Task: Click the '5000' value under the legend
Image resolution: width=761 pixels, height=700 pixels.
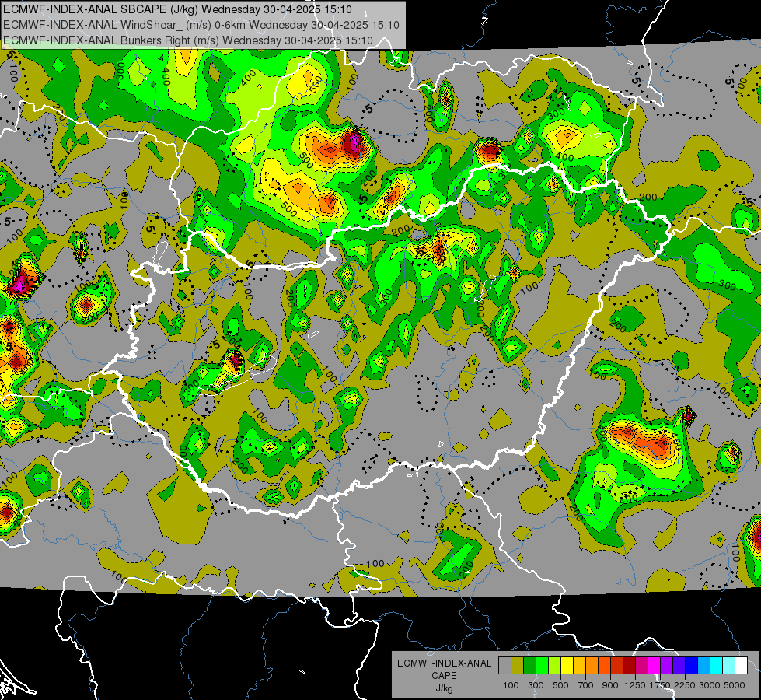Action: 735,685
